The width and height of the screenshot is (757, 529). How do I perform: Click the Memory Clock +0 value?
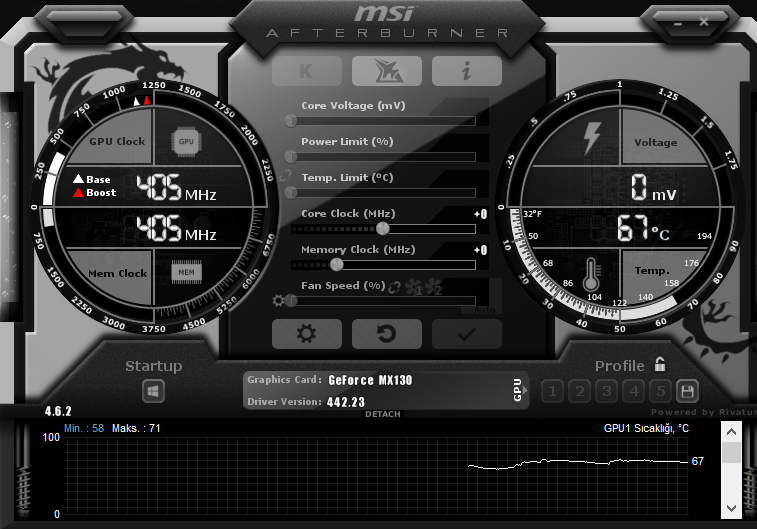coord(480,250)
